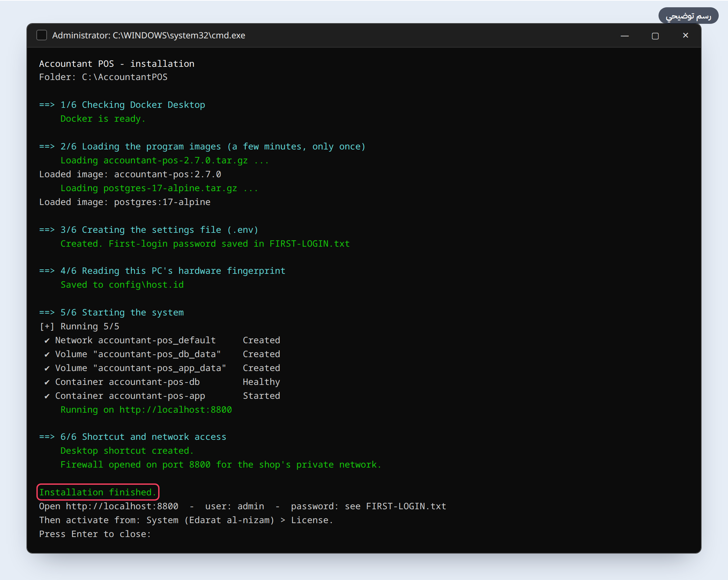Click 'Loaded image: accountant-pos:2.7.0' line
The width and height of the screenshot is (728, 580).
130,174
